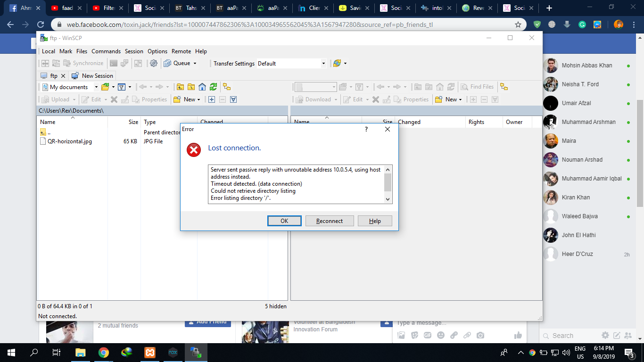Click the error message scrollbar thumb

click(x=388, y=182)
